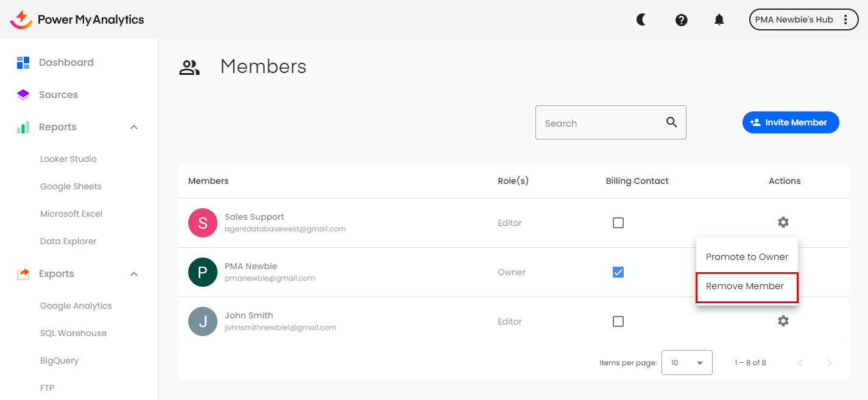Screen dimensions: 868x400
Task: Click the search magnifier icon
Action: (671, 122)
